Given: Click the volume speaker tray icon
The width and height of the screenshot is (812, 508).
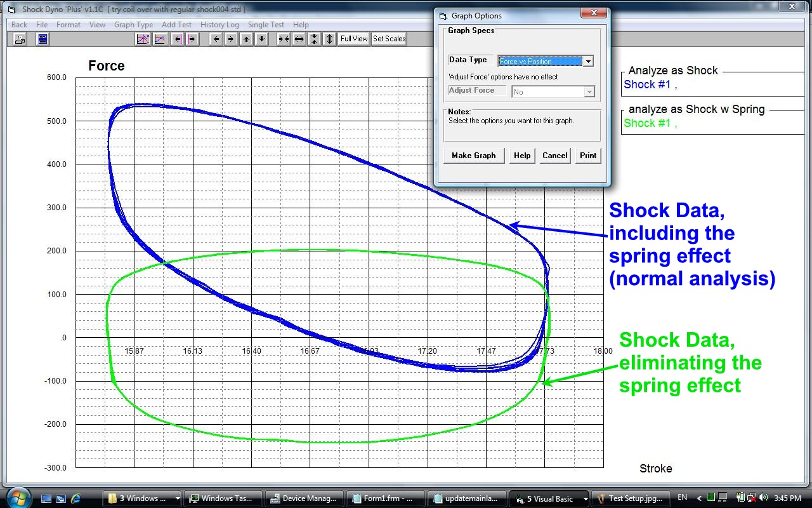Looking at the screenshot, I should pyautogui.click(x=762, y=498).
